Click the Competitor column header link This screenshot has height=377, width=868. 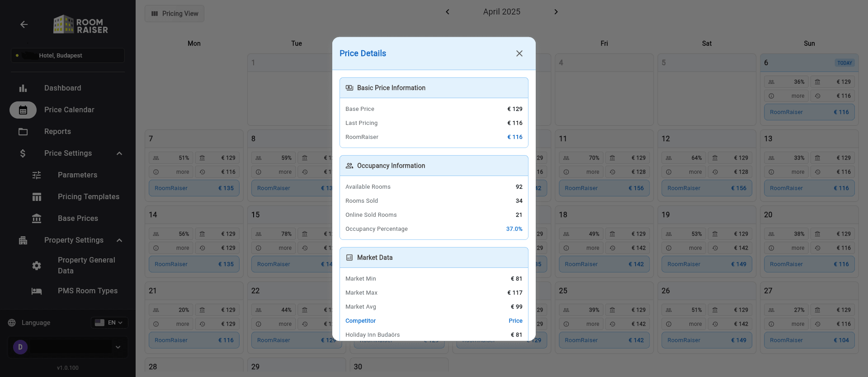coord(360,321)
